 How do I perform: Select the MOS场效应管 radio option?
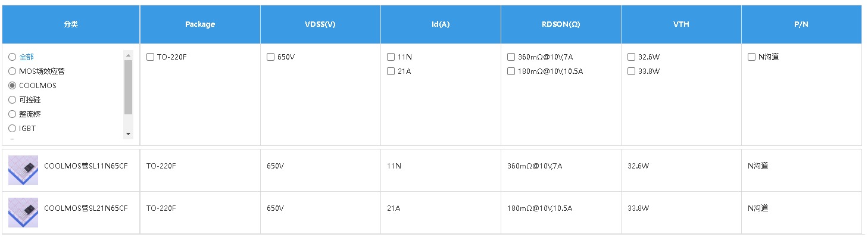tap(12, 71)
